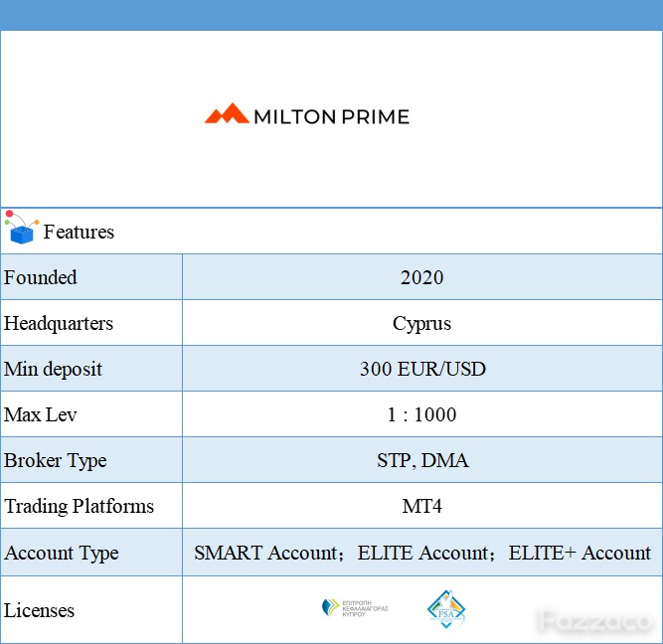Click the ELITE+ Account text
Image resolution: width=663 pixels, height=644 pixels.
[580, 554]
